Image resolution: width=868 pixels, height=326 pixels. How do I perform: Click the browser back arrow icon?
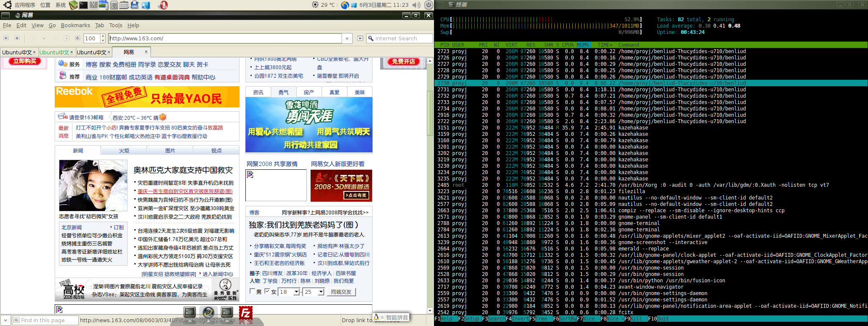click(x=33, y=38)
